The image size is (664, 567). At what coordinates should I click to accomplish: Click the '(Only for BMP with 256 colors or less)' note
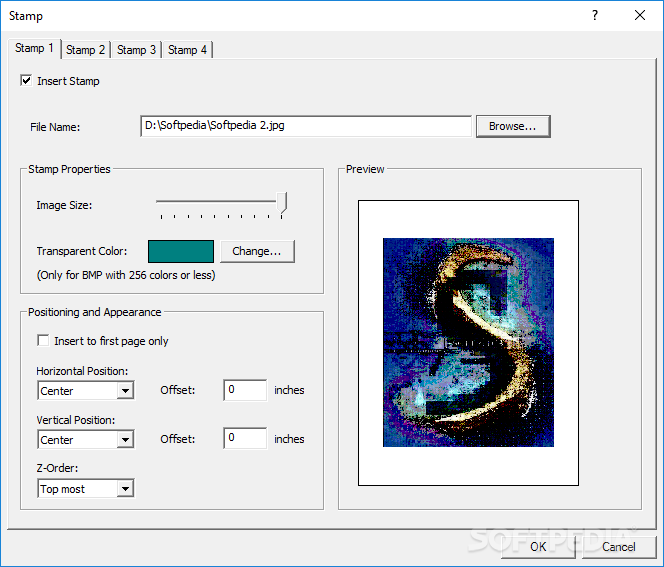pyautogui.click(x=126, y=275)
